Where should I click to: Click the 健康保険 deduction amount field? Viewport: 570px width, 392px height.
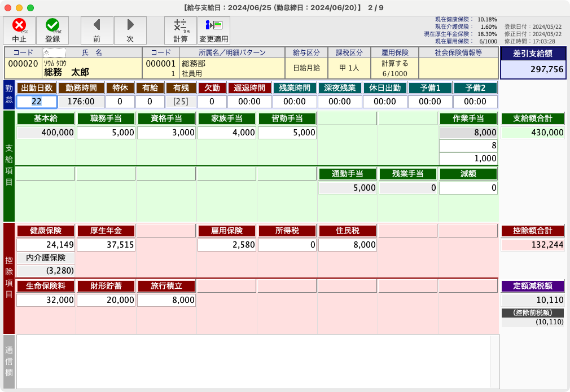click(x=46, y=245)
